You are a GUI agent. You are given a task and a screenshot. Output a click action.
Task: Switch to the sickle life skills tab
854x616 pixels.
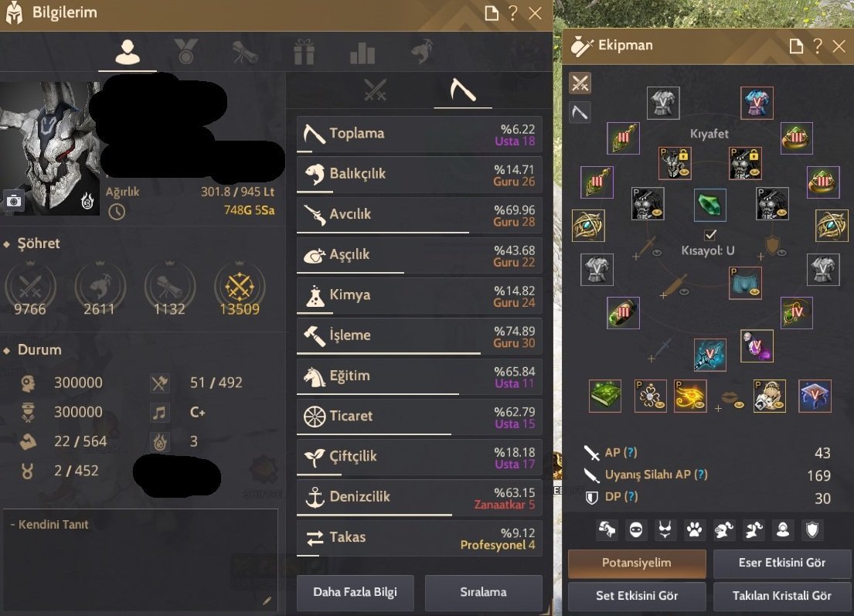[x=463, y=90]
